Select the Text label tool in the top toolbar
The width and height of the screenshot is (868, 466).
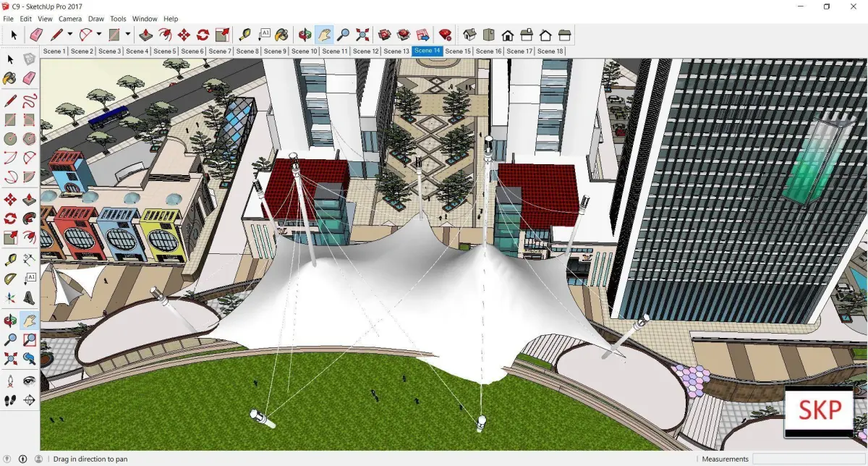pyautogui.click(x=264, y=34)
